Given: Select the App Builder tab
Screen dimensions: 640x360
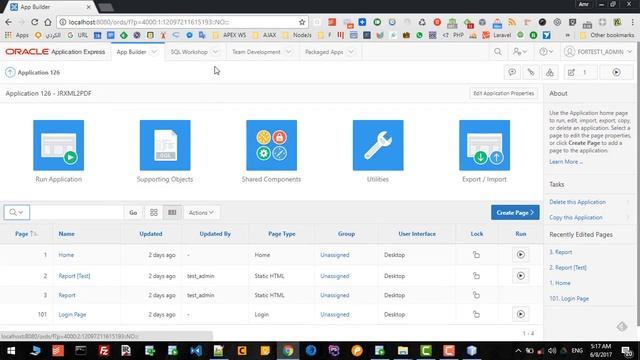Looking at the screenshot, I should (x=131, y=52).
